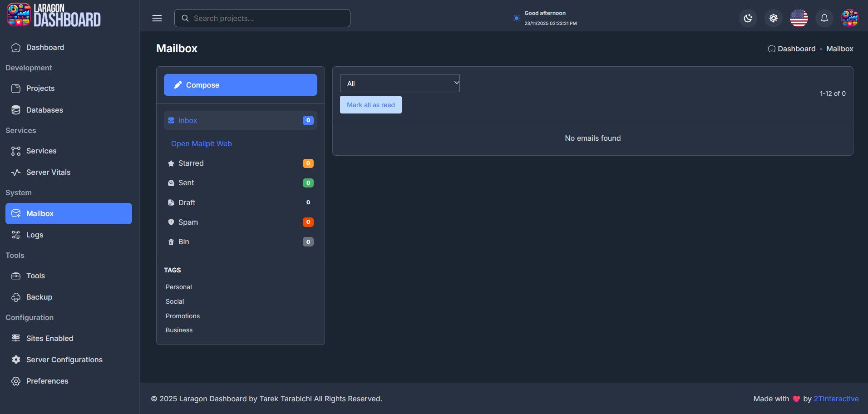Collapse the sidebar with the hamburger toggle

pos(157,18)
